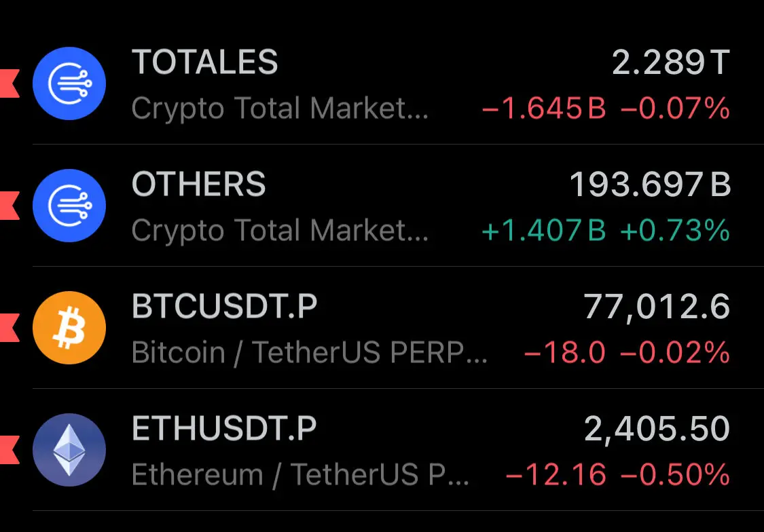Tap the OTHERS blue circular logo icon
764x532 pixels.
point(69,206)
